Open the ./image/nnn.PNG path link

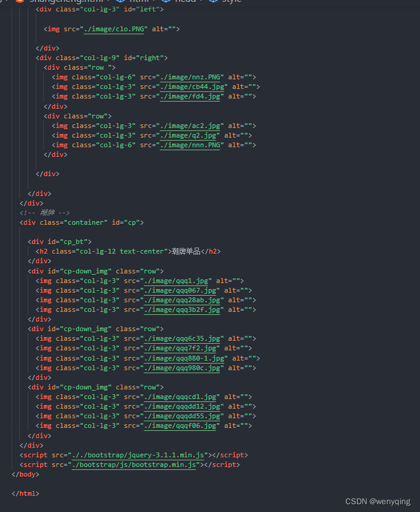coord(190,145)
